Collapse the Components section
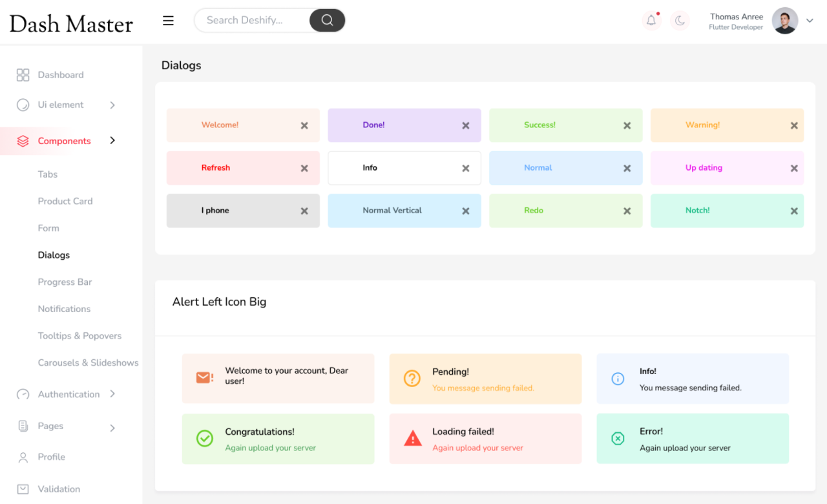Image resolution: width=827 pixels, height=504 pixels. coord(112,140)
